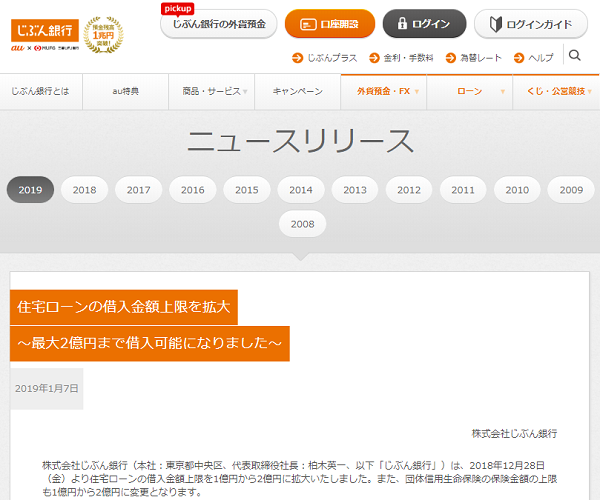The width and height of the screenshot is (600, 500).
Task: Select キャンペーン in navigation bar
Action: (298, 91)
